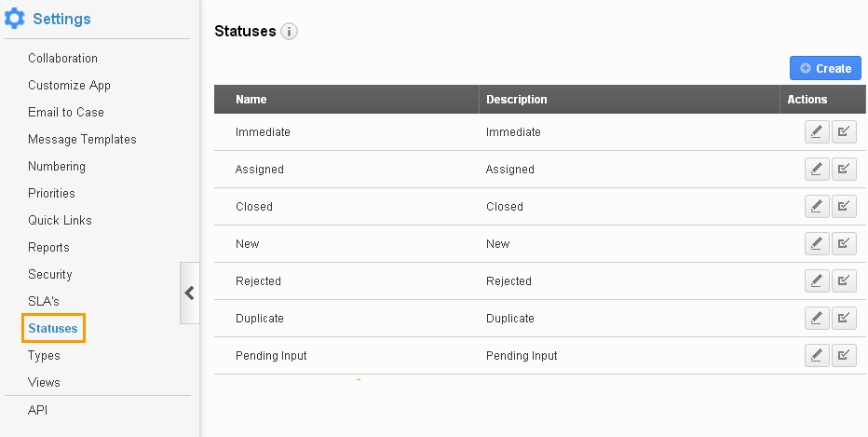Click the checkmark action icon for New row

844,244
